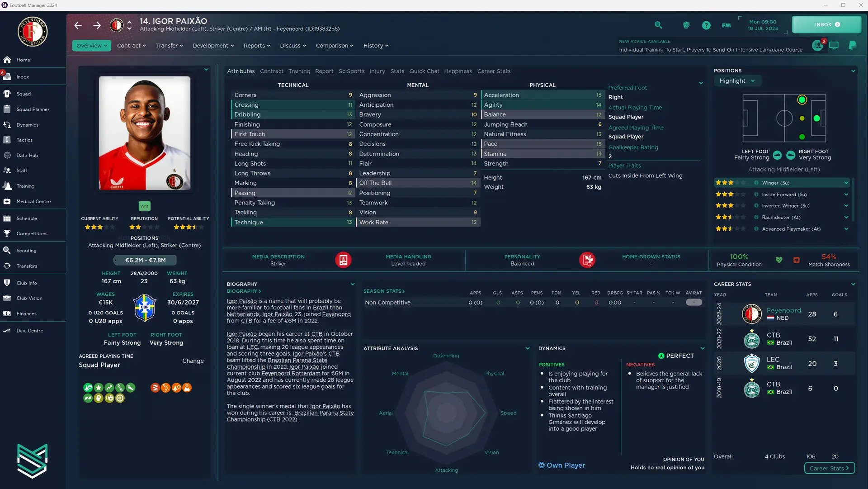Open Medical Centre sidebar item
This screenshot has height=489, width=868.
tap(33, 201)
